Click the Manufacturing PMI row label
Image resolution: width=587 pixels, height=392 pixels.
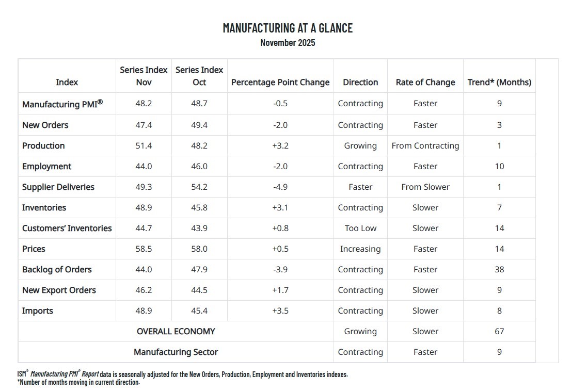62,104
